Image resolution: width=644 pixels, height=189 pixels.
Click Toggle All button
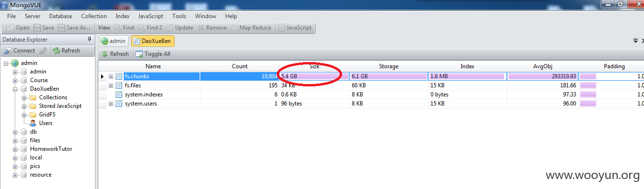coord(153,54)
